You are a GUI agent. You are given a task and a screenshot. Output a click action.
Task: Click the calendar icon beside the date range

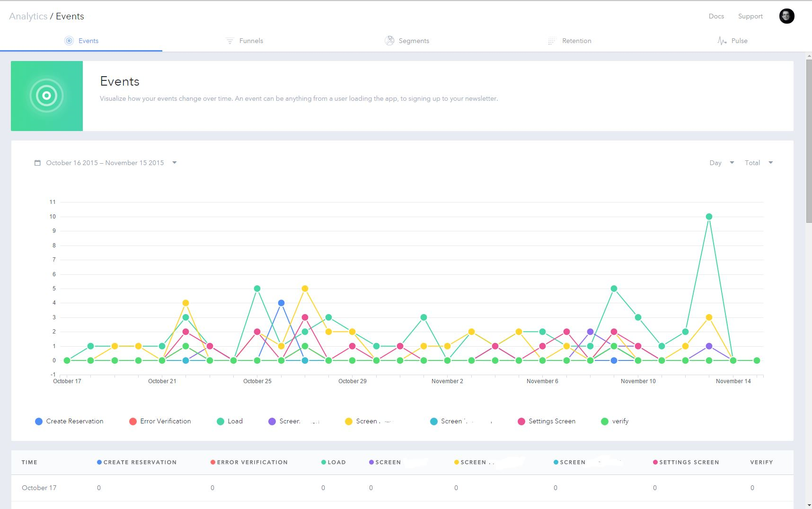[x=37, y=163]
